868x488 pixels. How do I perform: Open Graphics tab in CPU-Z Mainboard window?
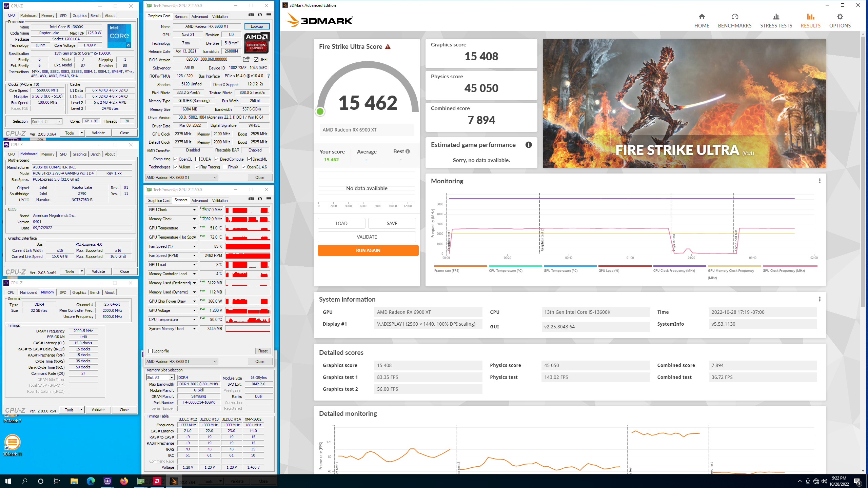[x=79, y=154]
